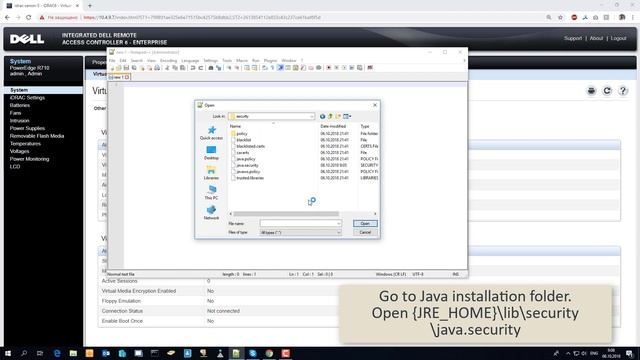Click the Copy icon in Notepad++ toolbar
Screen dimensions: 640x360
click(x=175, y=68)
